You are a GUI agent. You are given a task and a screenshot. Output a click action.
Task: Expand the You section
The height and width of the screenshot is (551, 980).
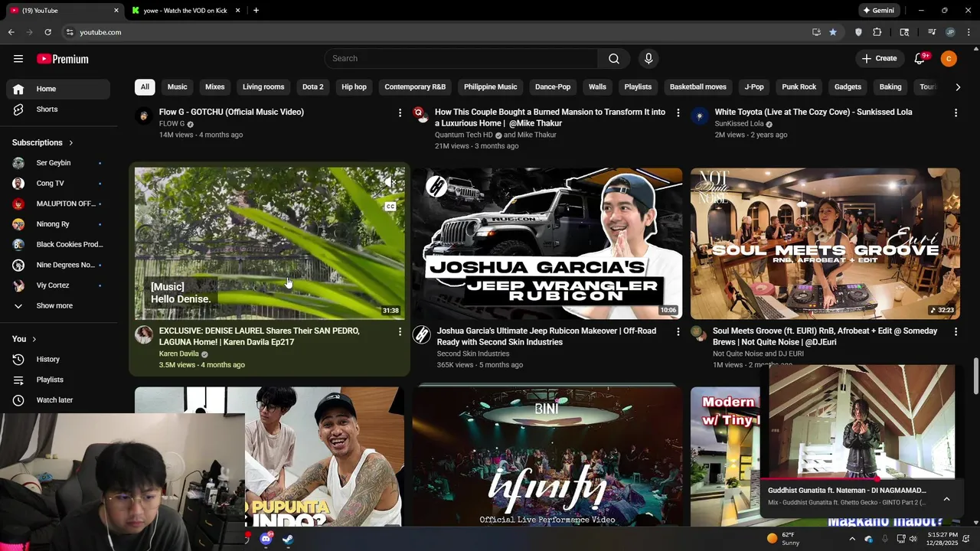(24, 339)
